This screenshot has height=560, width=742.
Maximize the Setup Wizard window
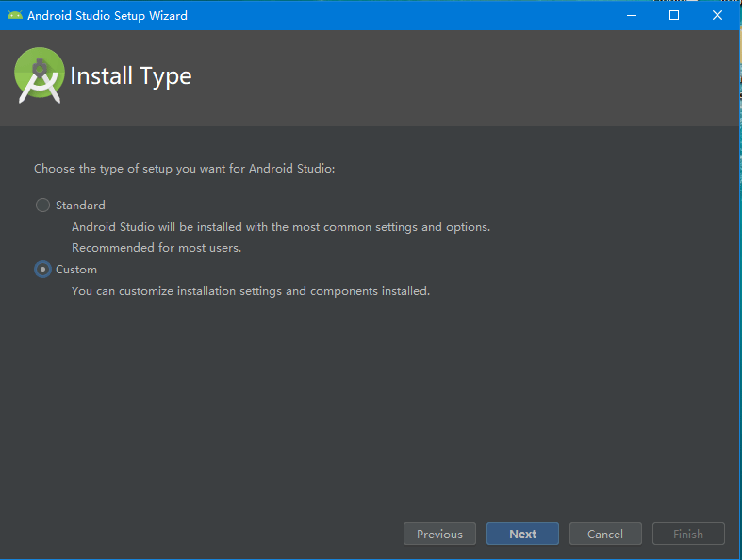pyautogui.click(x=674, y=15)
